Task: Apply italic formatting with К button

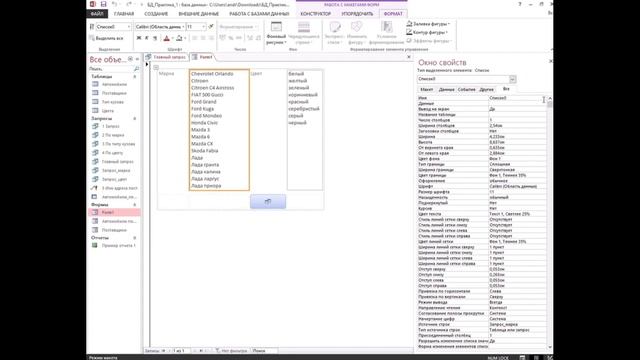Action: [147, 38]
